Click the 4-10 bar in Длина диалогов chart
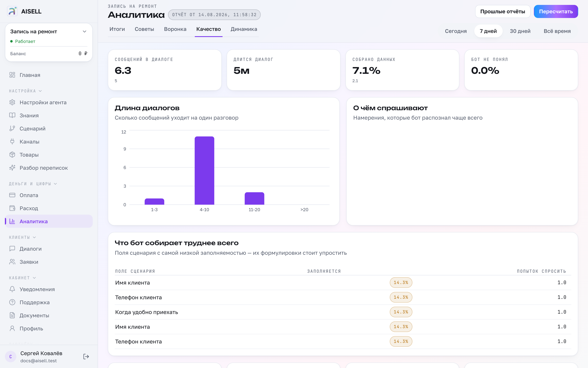Image resolution: width=588 pixels, height=368 pixels. [x=204, y=170]
